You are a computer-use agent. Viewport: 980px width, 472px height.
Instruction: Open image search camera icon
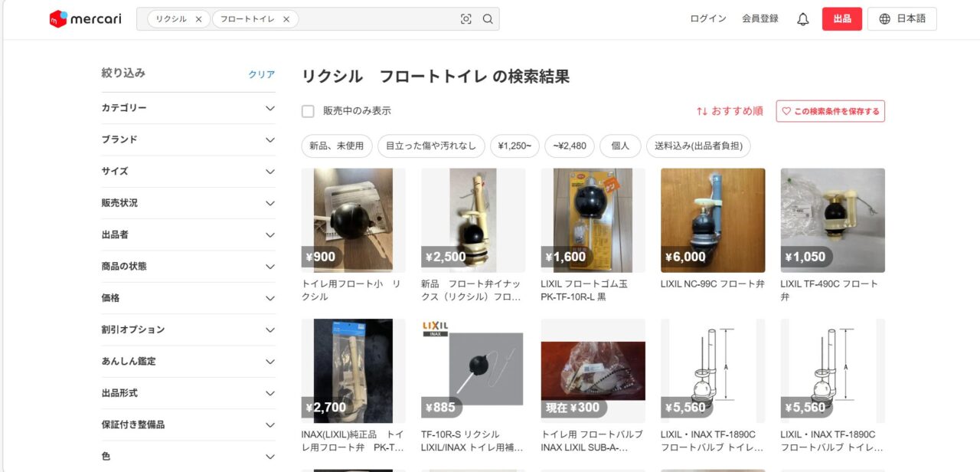coord(465,19)
